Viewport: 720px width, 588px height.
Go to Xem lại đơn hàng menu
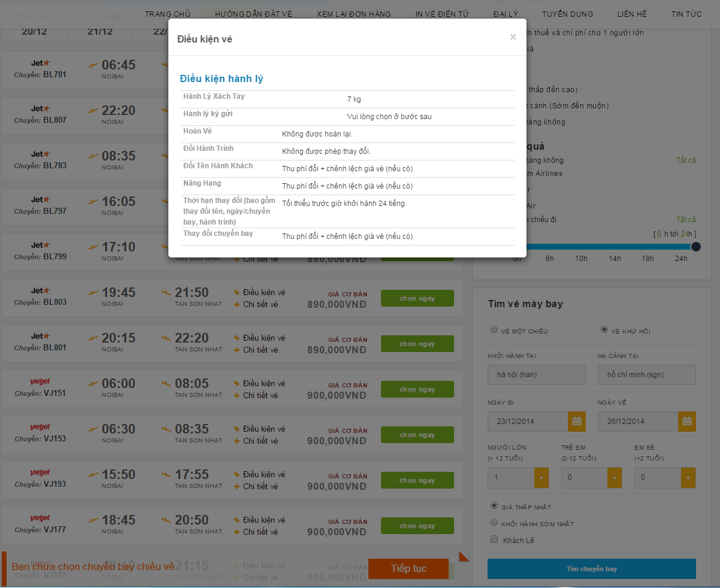pyautogui.click(x=354, y=14)
